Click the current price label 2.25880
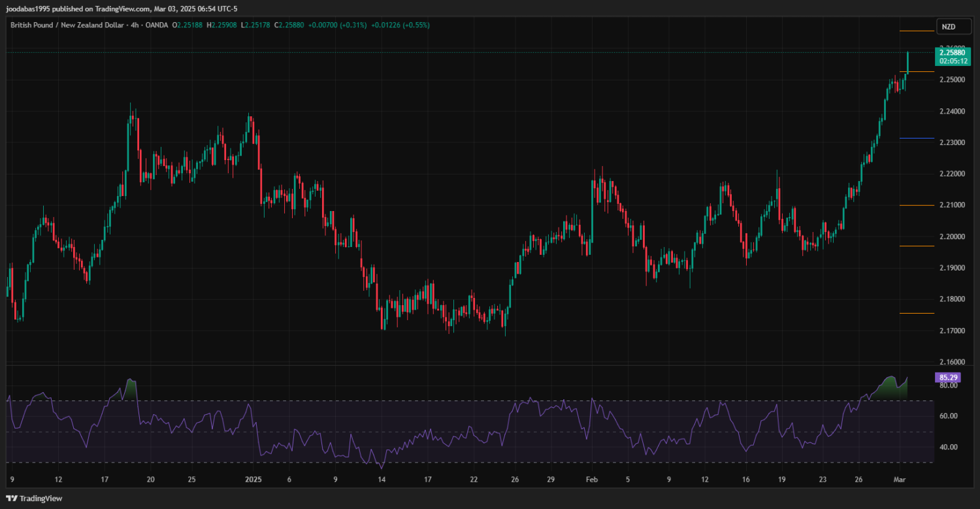980x509 pixels. [x=953, y=52]
